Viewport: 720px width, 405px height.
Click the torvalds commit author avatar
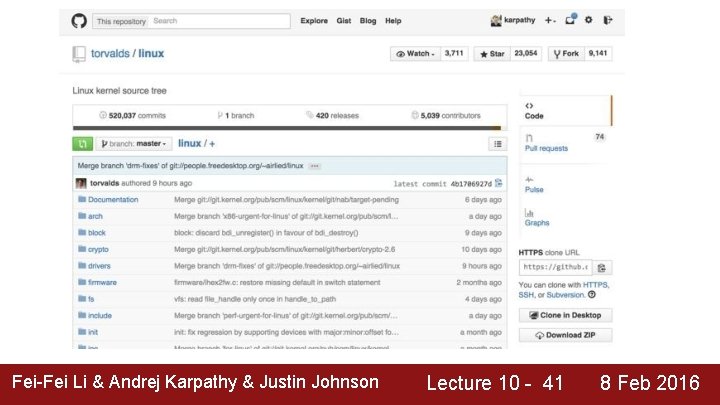(x=81, y=183)
